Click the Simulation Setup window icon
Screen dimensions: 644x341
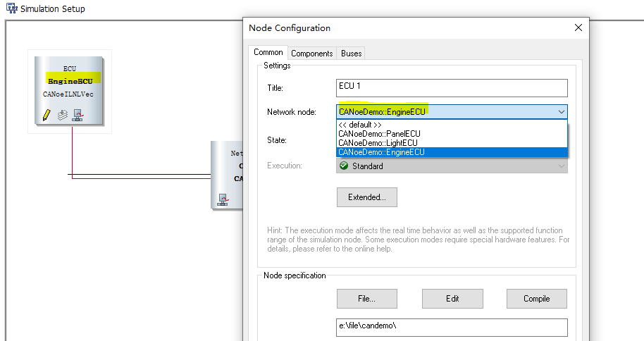[12, 8]
